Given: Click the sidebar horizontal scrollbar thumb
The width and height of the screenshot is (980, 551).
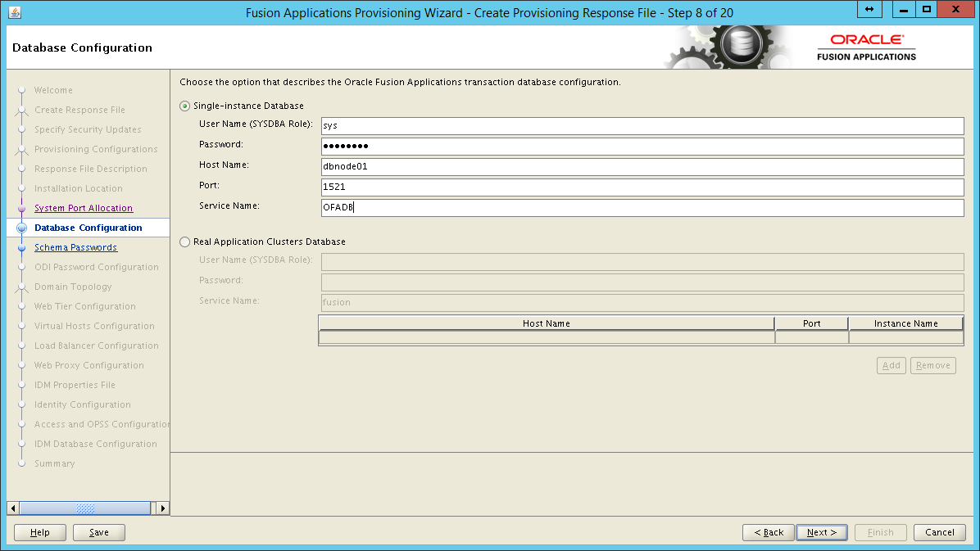Looking at the screenshot, I should pyautogui.click(x=85, y=508).
